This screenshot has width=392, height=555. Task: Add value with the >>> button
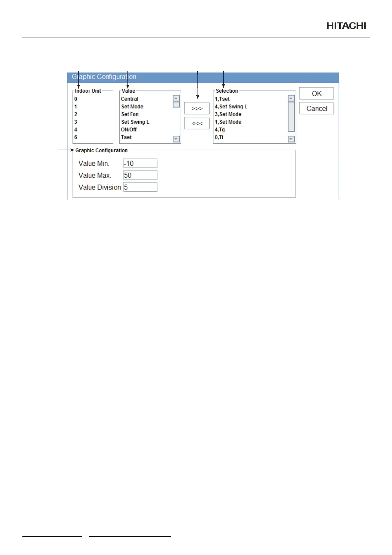click(197, 108)
